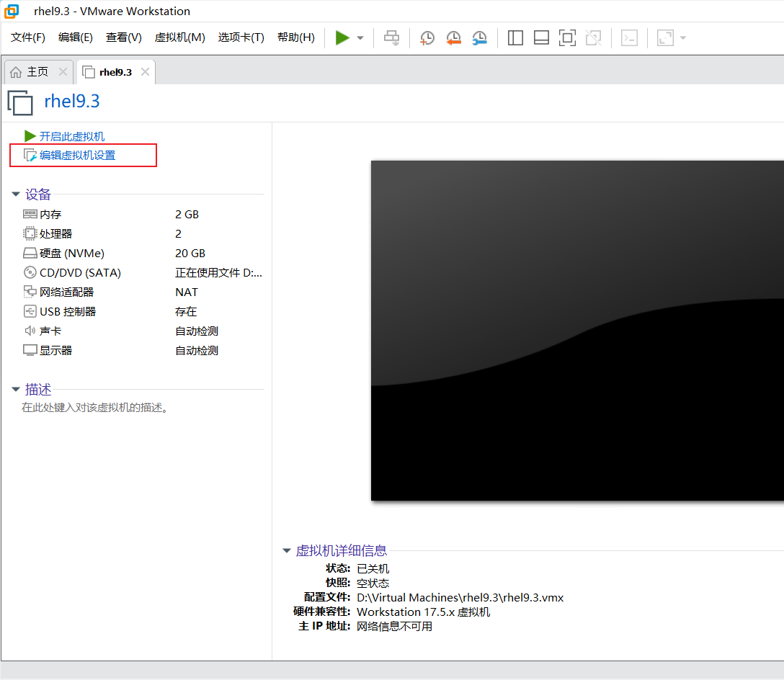Open the 帮助(H) menu
This screenshot has width=784, height=680.
click(296, 37)
